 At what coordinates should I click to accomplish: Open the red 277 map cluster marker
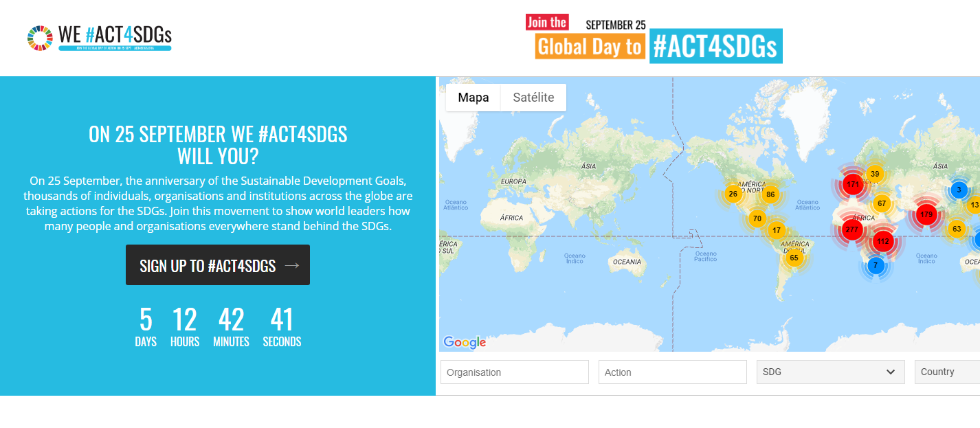click(852, 229)
